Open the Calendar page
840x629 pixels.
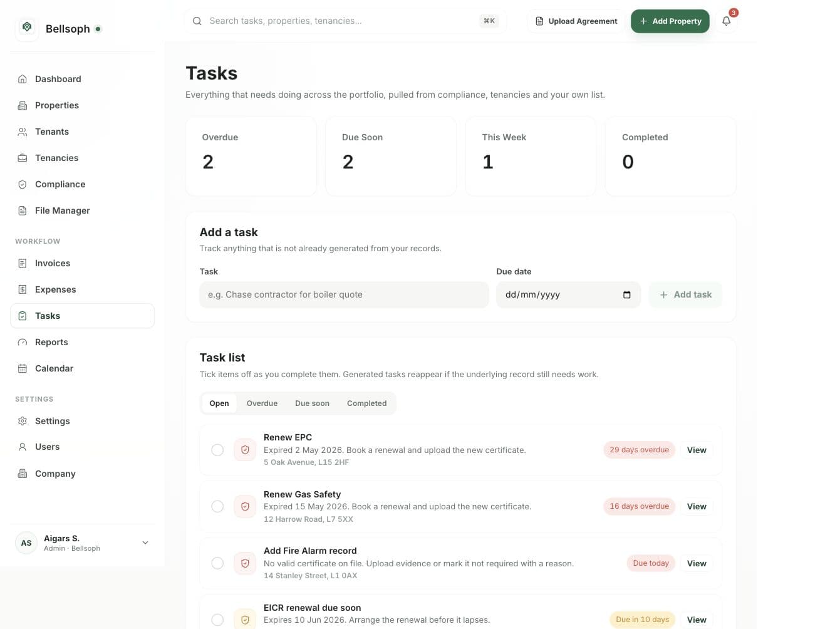click(82, 368)
